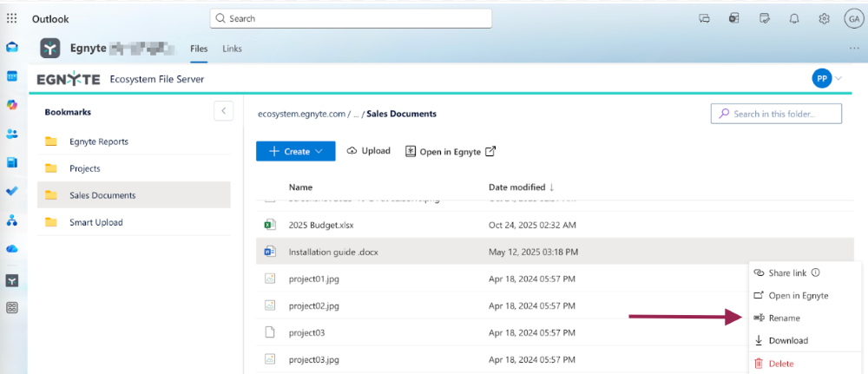Switch to the Links tab
This screenshot has width=868, height=374.
[x=232, y=49]
